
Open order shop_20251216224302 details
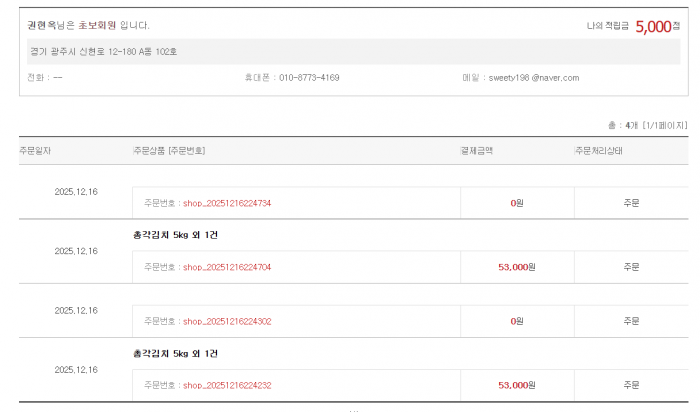coord(227,321)
